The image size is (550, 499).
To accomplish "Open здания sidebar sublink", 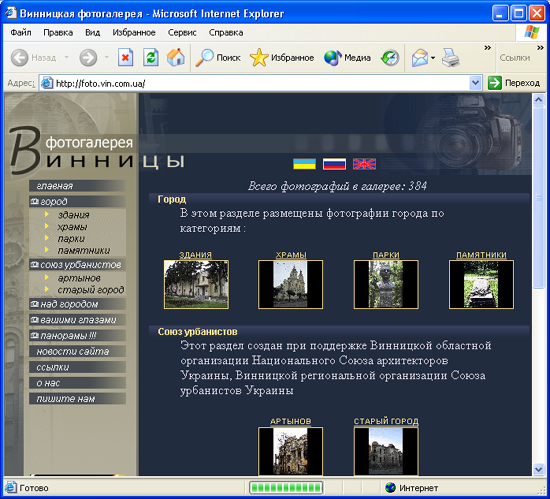I will [73, 215].
